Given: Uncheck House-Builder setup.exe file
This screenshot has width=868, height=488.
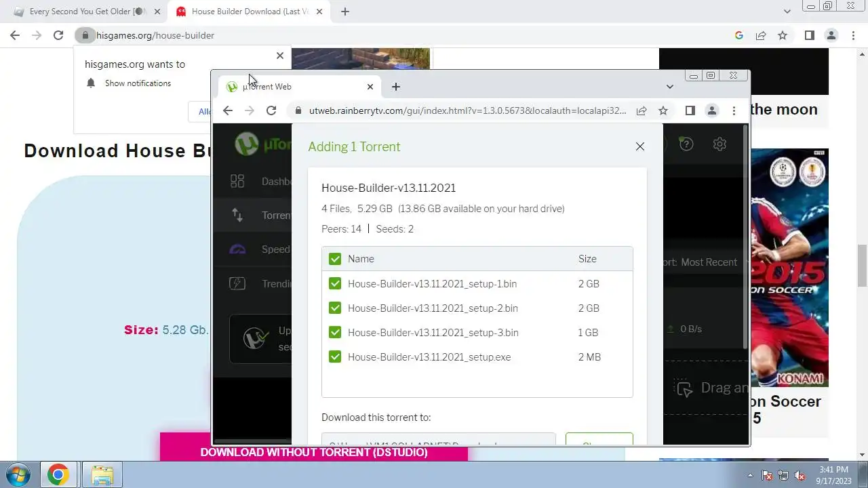Looking at the screenshot, I should click(x=335, y=357).
